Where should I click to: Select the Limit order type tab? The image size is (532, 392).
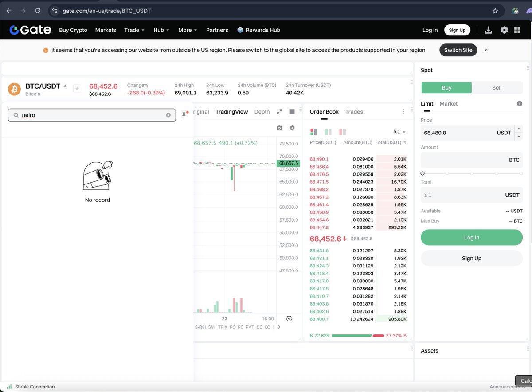pyautogui.click(x=427, y=104)
